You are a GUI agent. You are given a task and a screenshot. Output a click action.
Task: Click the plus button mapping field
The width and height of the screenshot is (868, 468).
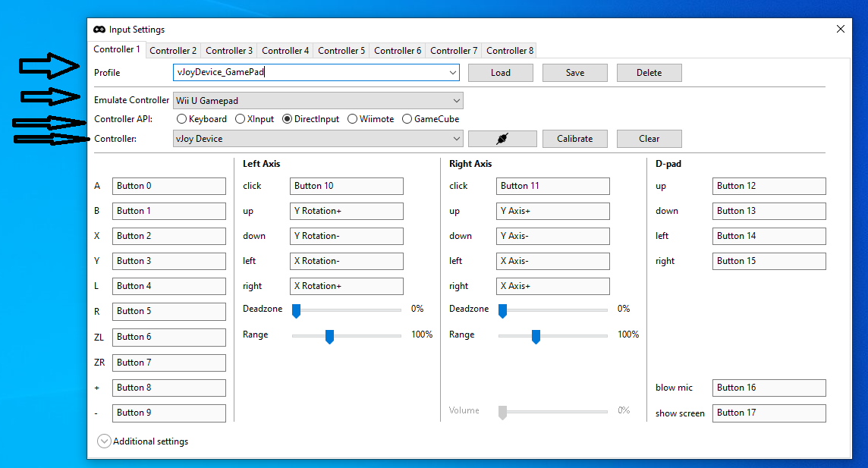click(x=169, y=388)
